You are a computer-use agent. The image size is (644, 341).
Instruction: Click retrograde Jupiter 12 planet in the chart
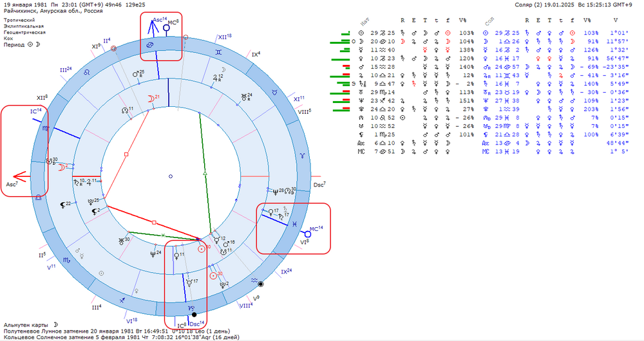pyautogui.click(x=218, y=78)
